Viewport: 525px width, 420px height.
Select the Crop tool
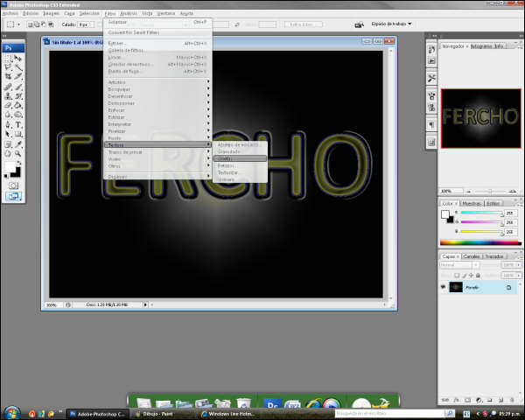click(x=9, y=77)
